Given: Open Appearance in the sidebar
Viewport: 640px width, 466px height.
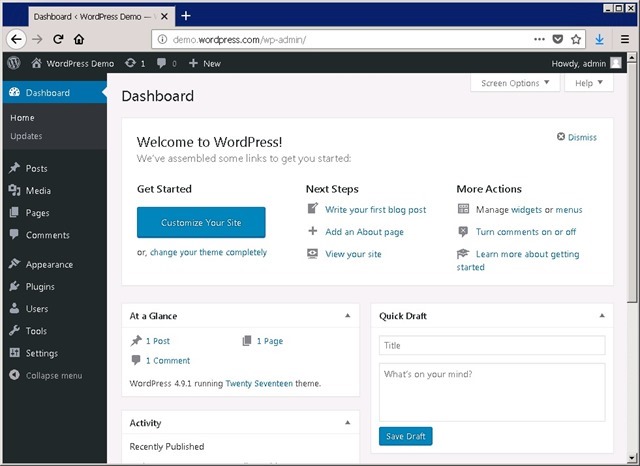Looking at the screenshot, I should [x=55, y=264].
